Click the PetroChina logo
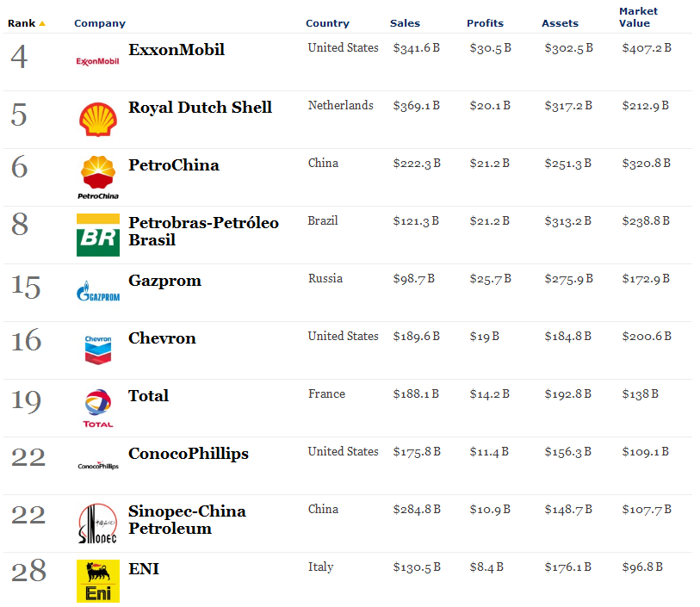Image resolution: width=700 pixels, height=607 pixels. (x=98, y=177)
